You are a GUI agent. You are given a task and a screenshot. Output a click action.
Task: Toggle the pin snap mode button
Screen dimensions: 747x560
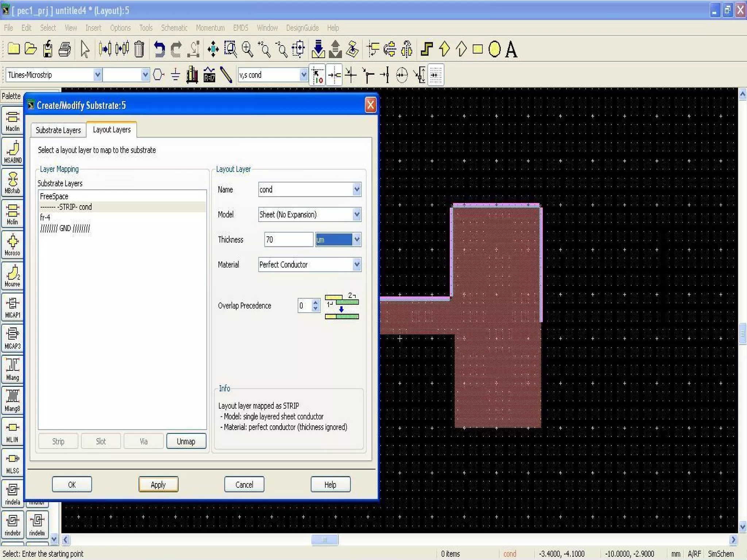334,75
